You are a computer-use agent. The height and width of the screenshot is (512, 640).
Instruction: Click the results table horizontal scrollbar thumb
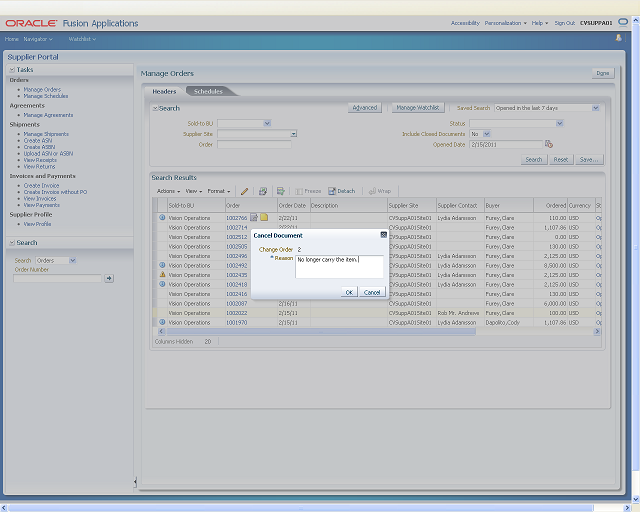(x=321, y=332)
